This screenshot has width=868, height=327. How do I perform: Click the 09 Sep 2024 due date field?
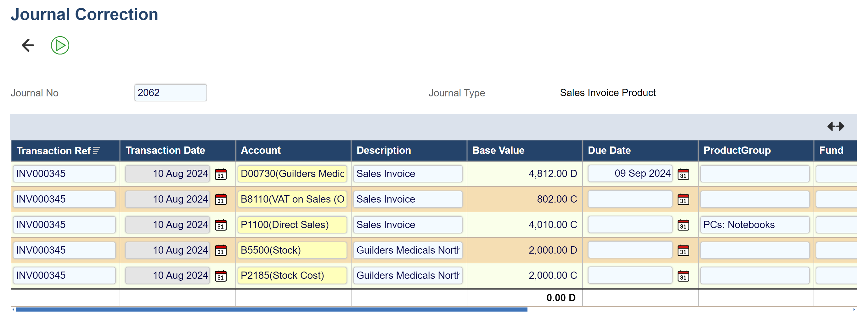(629, 174)
